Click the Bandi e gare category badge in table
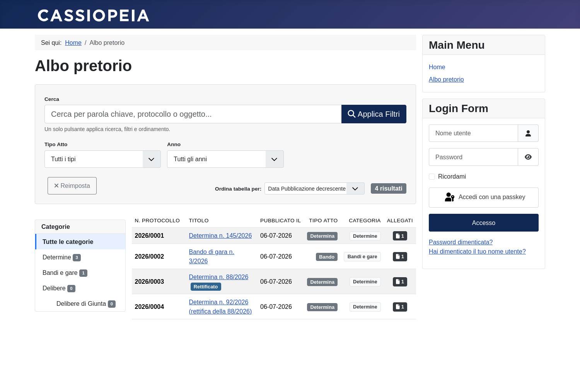This screenshot has width=580, height=392. [x=362, y=257]
